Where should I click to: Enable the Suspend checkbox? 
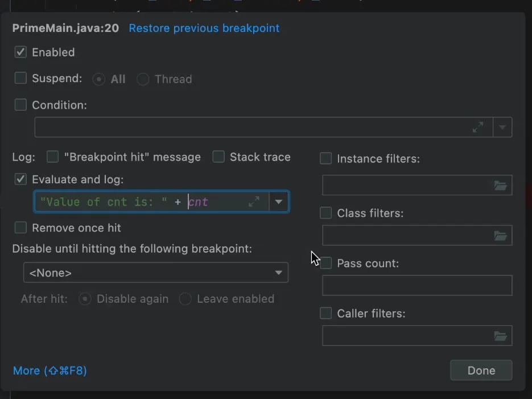coord(20,79)
